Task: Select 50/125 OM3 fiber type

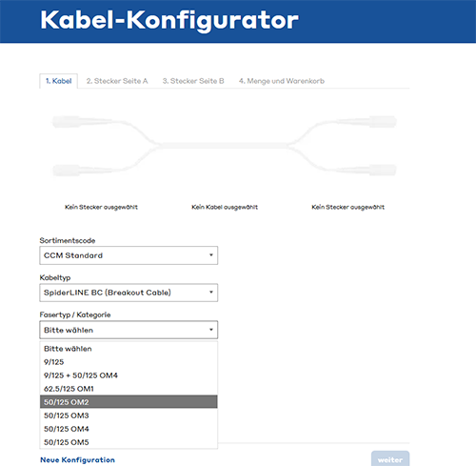Action: tap(129, 415)
